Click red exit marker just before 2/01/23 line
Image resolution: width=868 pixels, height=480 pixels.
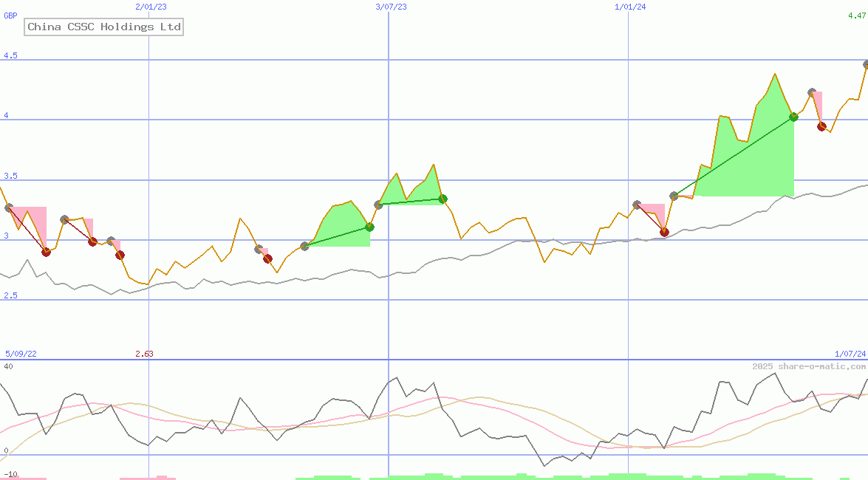[120, 255]
